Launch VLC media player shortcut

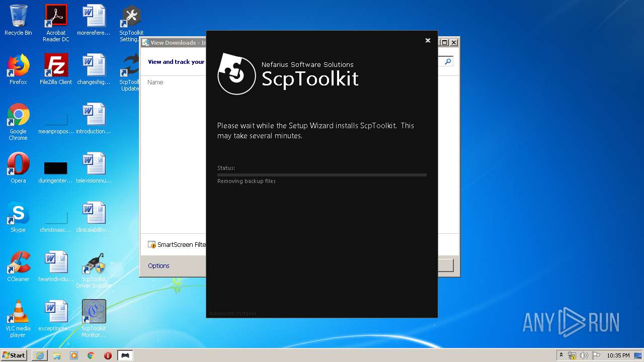pyautogui.click(x=18, y=319)
